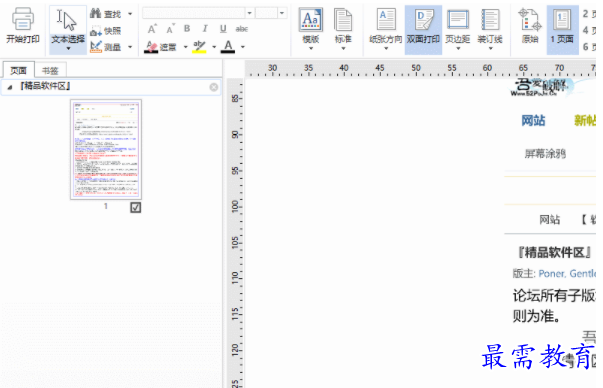Viewport: 603px width, 388px height.
Task: Click the horizontal ruler at mark 50
Action: [x=416, y=68]
